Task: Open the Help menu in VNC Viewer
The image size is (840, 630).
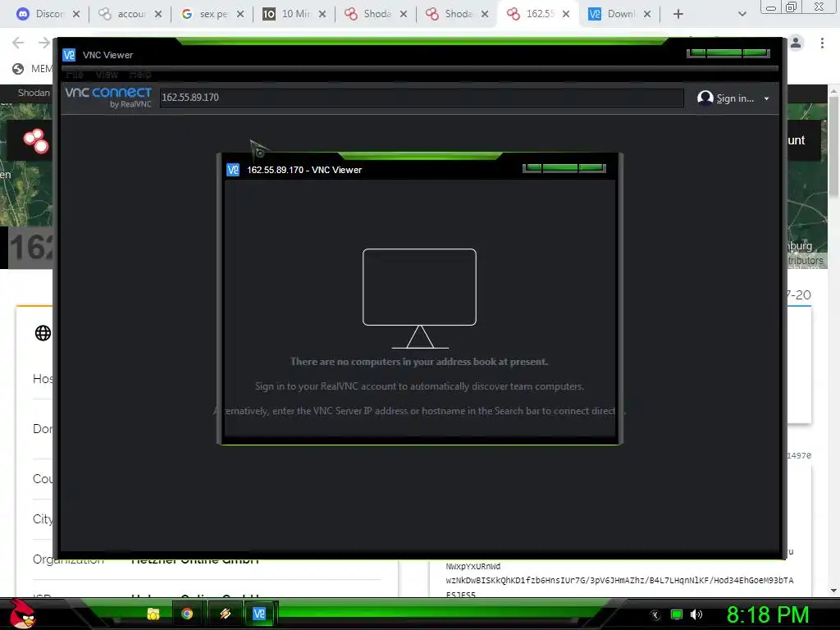Action: (x=140, y=74)
